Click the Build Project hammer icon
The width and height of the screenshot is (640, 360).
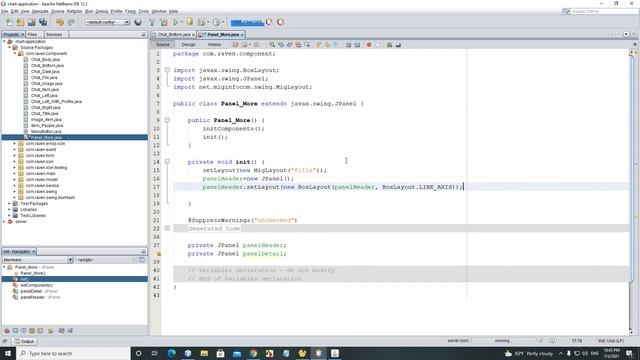point(152,22)
